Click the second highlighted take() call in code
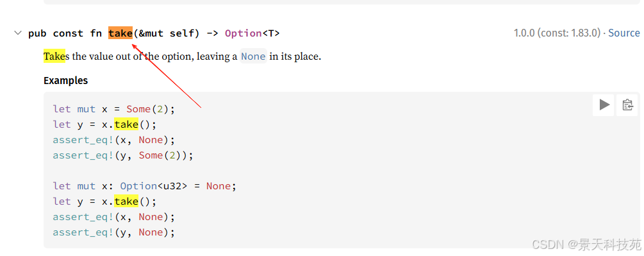644x256 pixels. [126, 201]
